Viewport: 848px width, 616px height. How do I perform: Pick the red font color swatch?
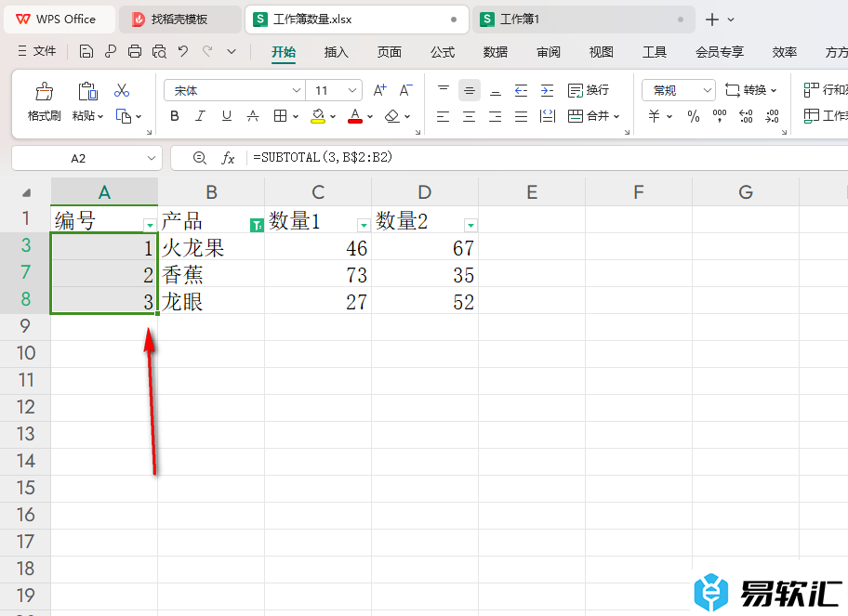[x=355, y=122]
